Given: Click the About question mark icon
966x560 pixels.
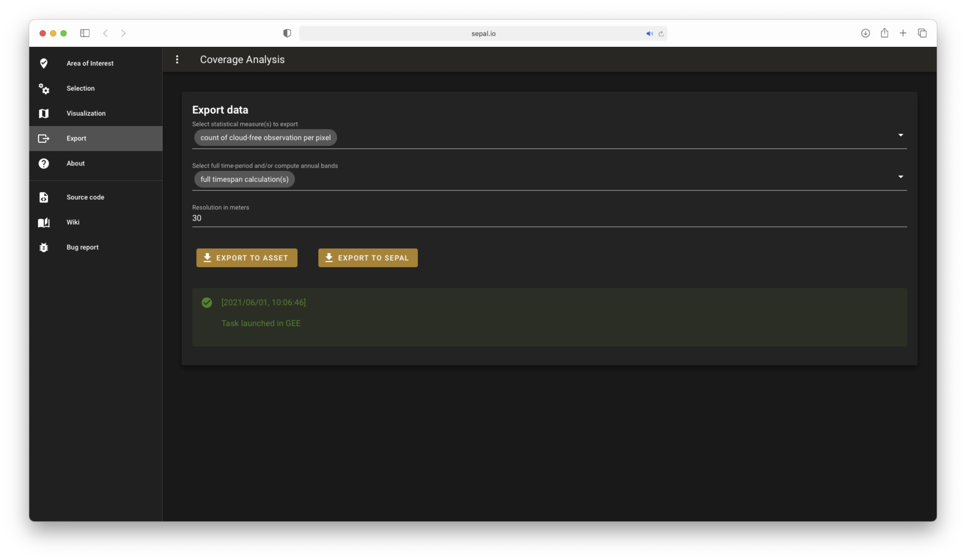Looking at the screenshot, I should click(x=44, y=164).
